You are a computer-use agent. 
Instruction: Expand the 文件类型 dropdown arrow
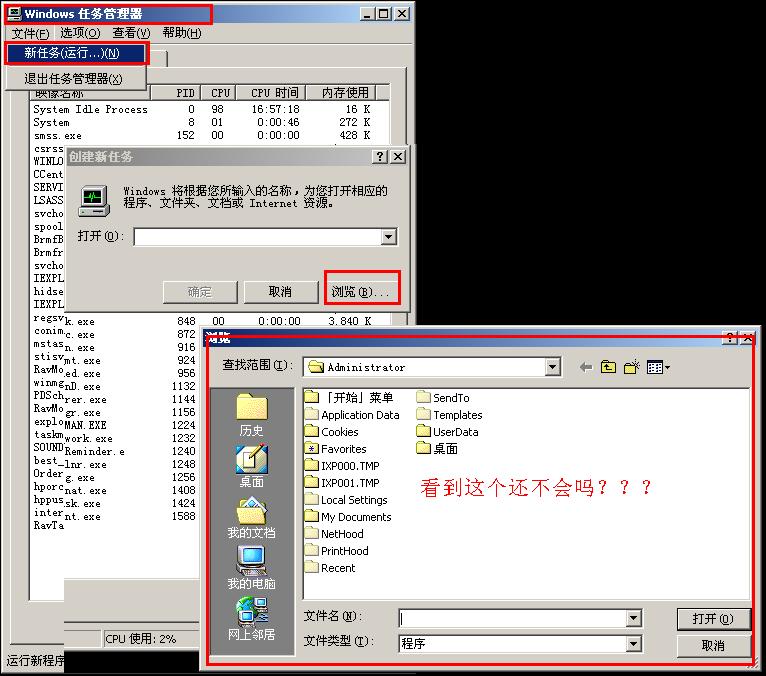[x=633, y=644]
